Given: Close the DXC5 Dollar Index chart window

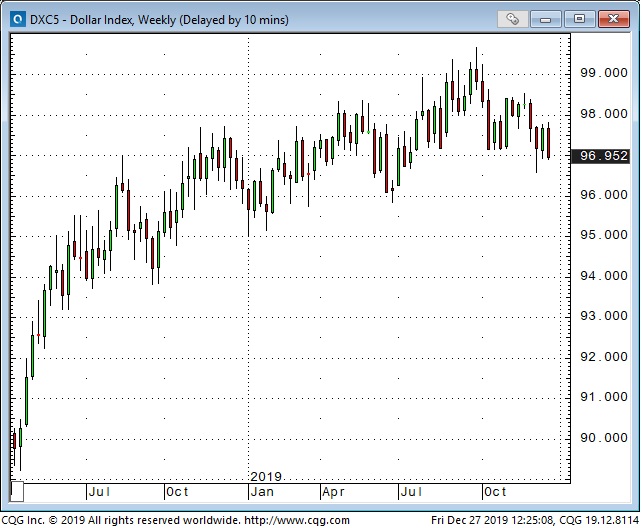Looking at the screenshot, I should click(x=613, y=19).
